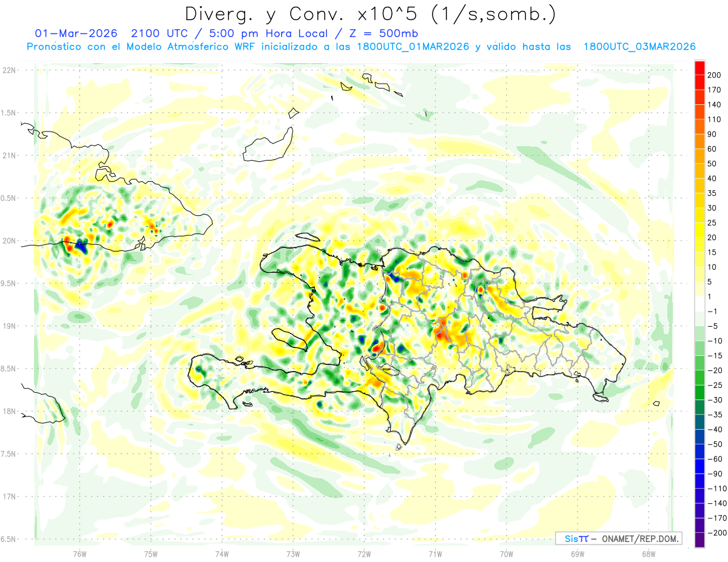This screenshot has width=728, height=562.
Task: Click the '40' color scale label
Action: coord(712,178)
